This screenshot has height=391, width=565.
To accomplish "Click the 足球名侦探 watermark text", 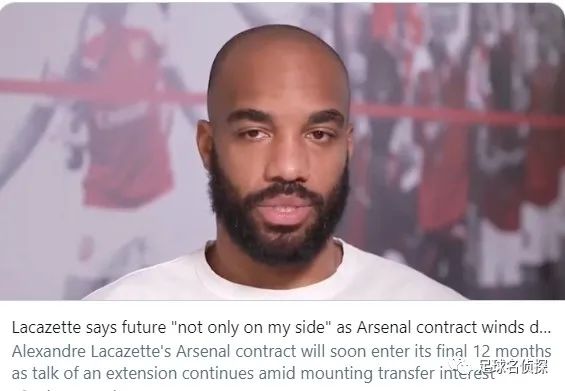I will click(x=513, y=367).
